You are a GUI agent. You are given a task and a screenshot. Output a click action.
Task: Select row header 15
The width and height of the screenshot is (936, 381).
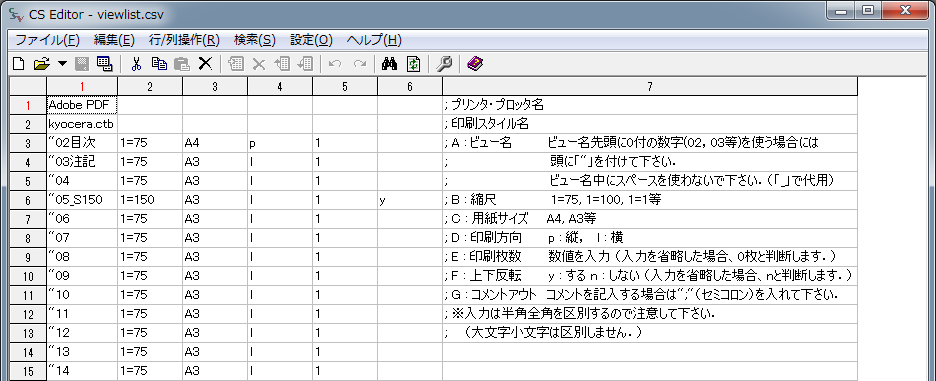click(28, 371)
